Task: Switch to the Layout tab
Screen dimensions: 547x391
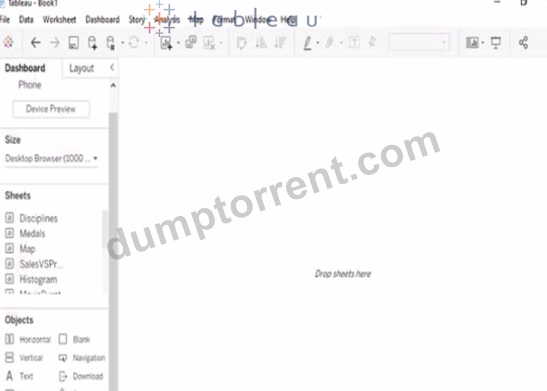Action: 81,68
